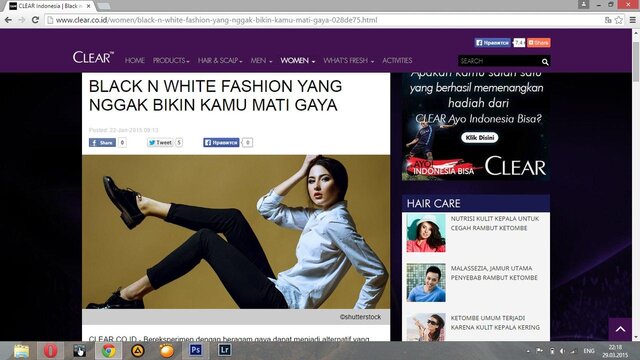Click the Ayo Indonesia Bisa banner
Viewport: 640px width, 360px height.
tap(476, 127)
